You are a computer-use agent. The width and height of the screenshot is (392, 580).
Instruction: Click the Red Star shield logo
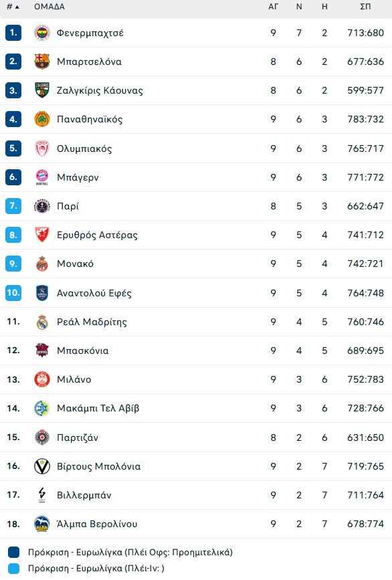(x=41, y=235)
